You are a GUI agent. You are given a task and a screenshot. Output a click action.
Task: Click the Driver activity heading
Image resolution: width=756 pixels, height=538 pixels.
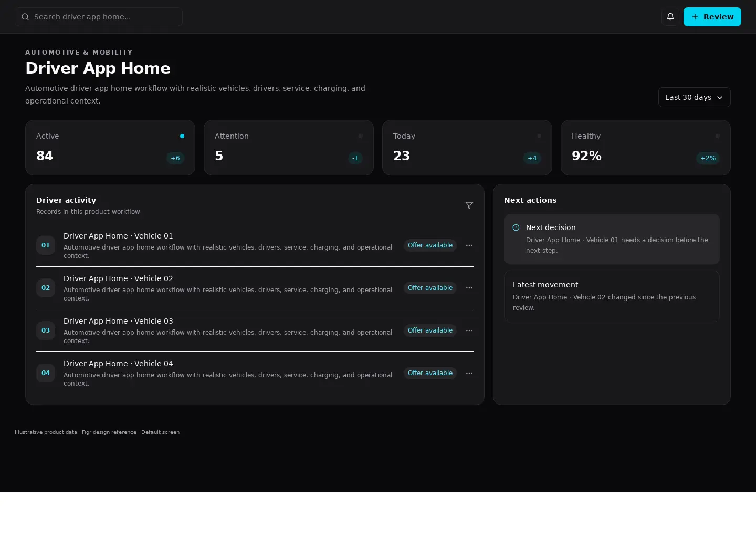coord(66,200)
